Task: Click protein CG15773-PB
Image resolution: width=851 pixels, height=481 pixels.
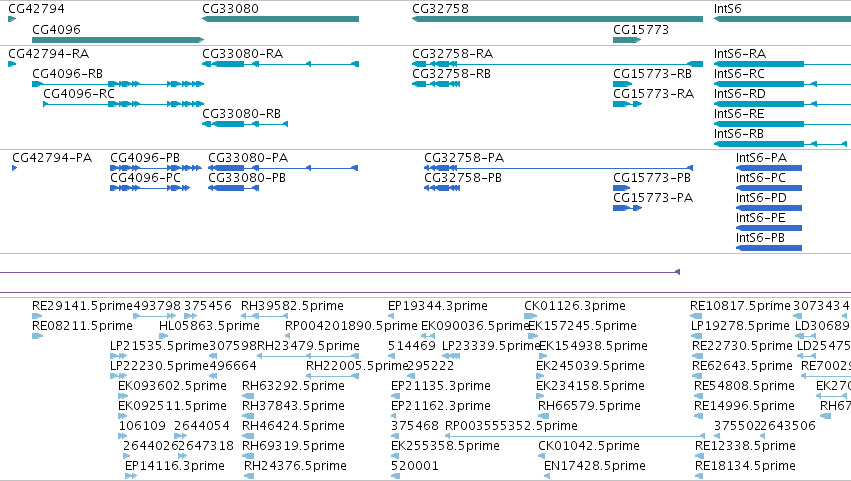Action: (652, 178)
